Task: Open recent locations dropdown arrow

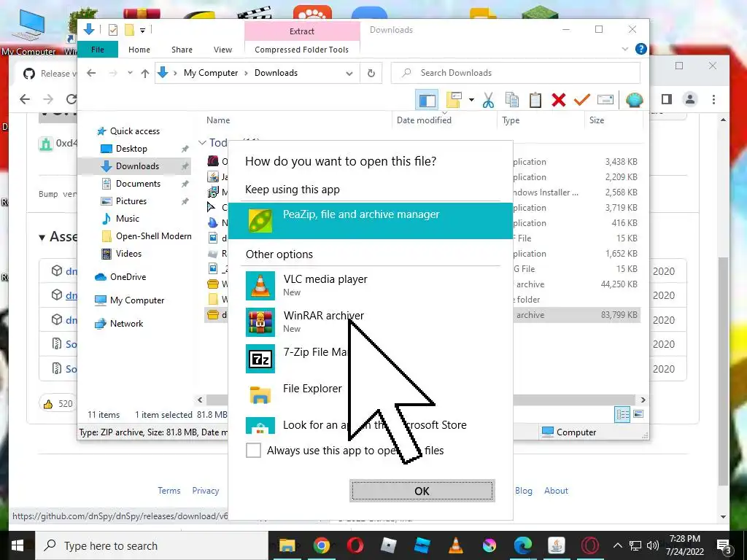Action: pos(130,73)
